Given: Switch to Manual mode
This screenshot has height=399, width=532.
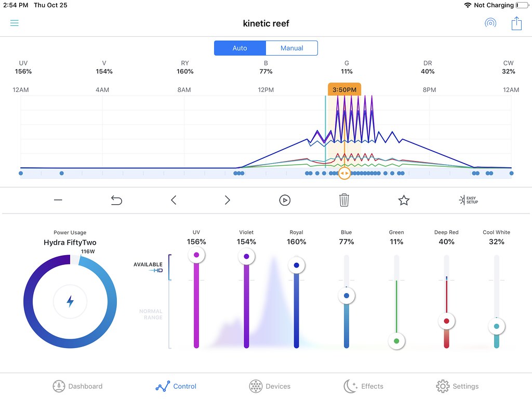Looking at the screenshot, I should click(x=292, y=48).
